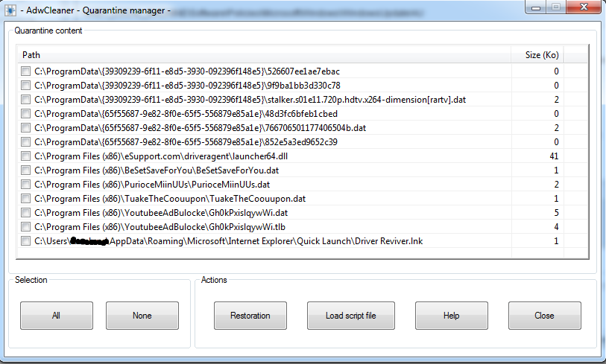Tick checkbox for 9f9ba1bb3d330c78 entry
Viewport: 606px width, 364px height.
(25, 86)
